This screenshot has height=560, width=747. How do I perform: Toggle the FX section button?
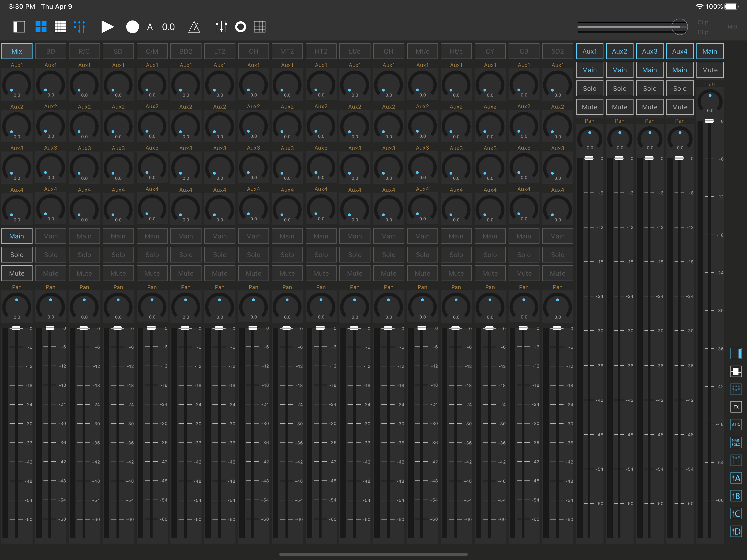(x=736, y=407)
